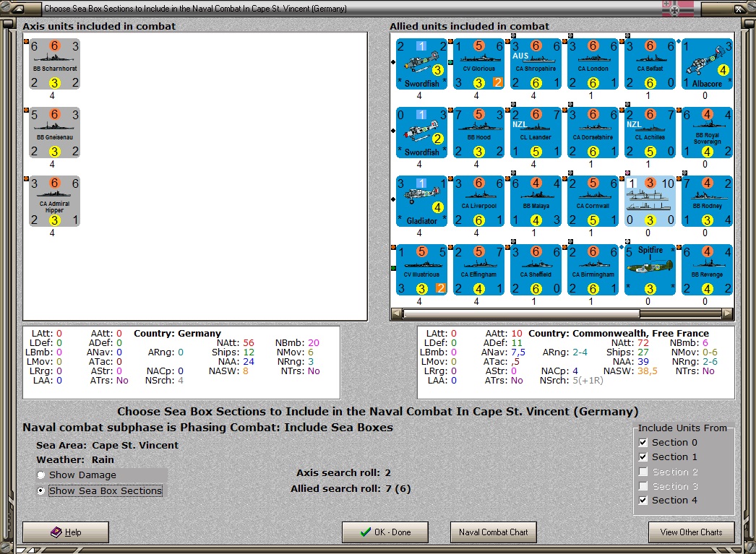Select the CA Liverpool counter
Screen dimensions: 756x554
point(478,202)
